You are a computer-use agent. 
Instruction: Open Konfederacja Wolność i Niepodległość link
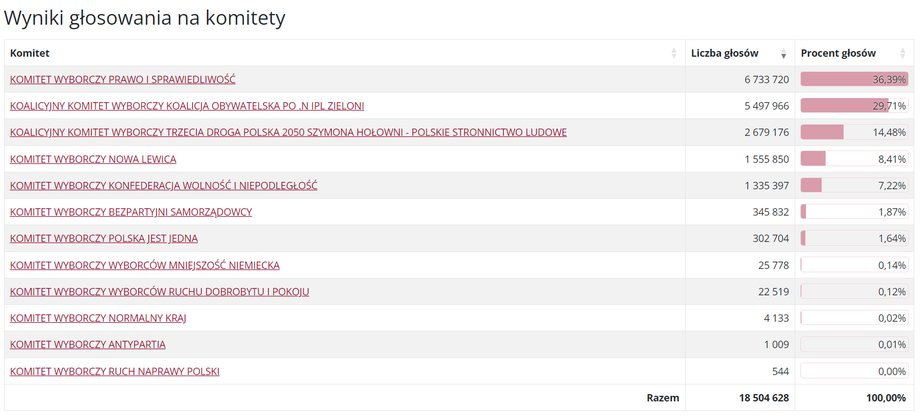click(164, 185)
